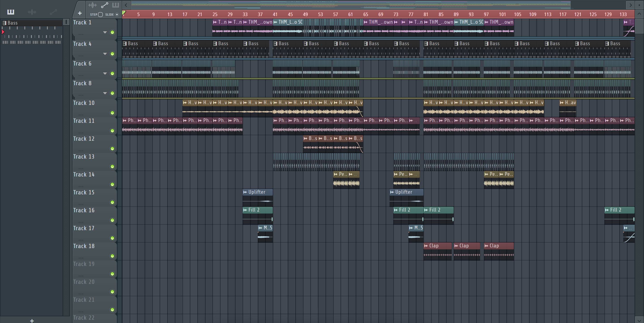Mute Track 12 with its green LED
The width and height of the screenshot is (644, 323).
[x=112, y=149]
